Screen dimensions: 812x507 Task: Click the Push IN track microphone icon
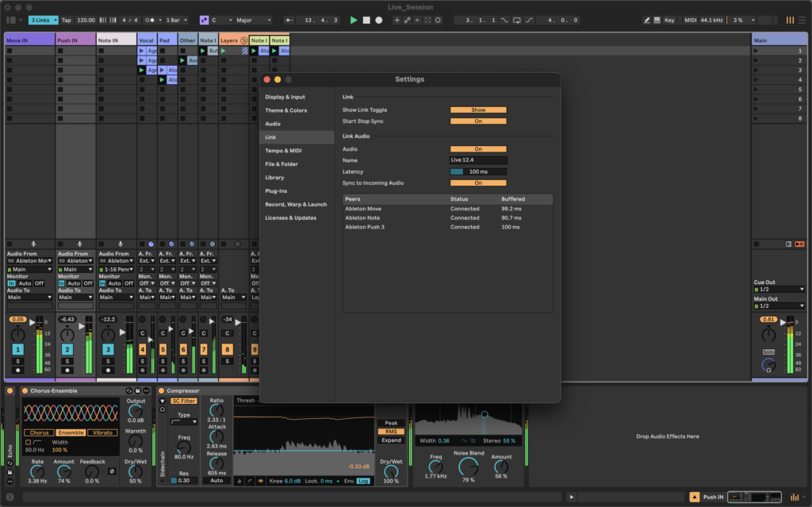point(80,244)
